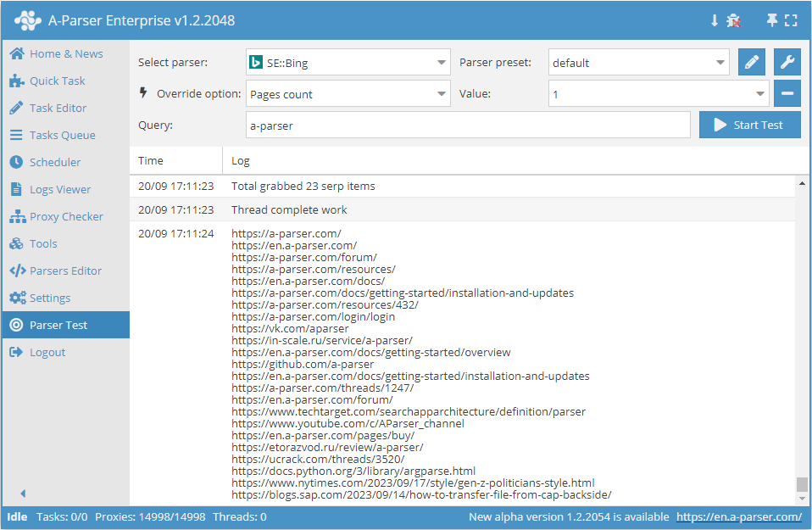Go to Proxy Checker in sidebar
The height and width of the screenshot is (530, 812).
tap(66, 216)
